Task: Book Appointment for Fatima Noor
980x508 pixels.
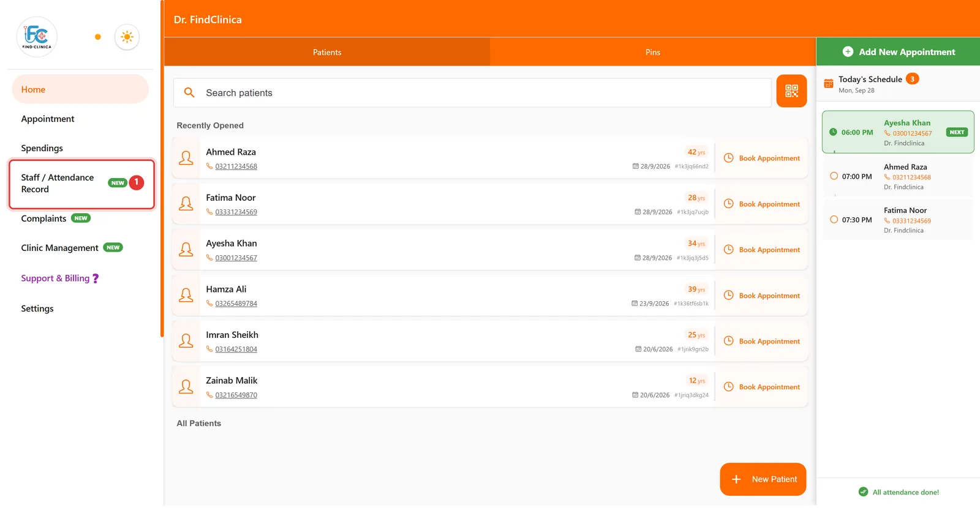Action: point(762,204)
